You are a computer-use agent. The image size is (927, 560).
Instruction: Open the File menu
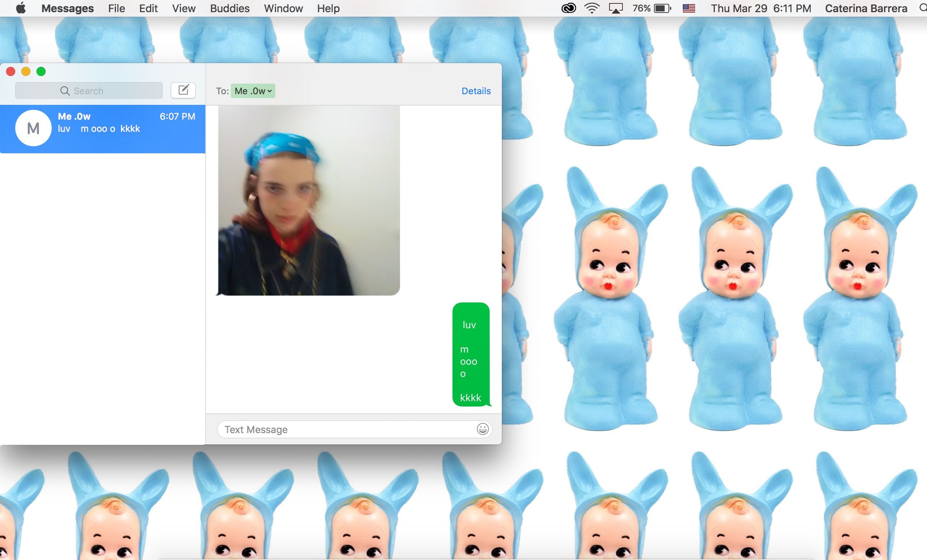(116, 8)
